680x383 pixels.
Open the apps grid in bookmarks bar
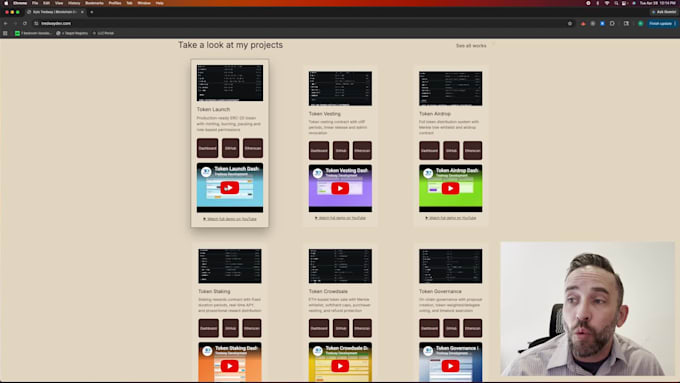click(5, 33)
